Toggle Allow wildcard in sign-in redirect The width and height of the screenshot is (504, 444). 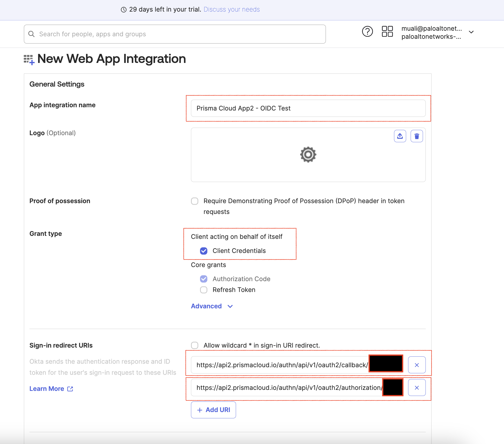195,345
